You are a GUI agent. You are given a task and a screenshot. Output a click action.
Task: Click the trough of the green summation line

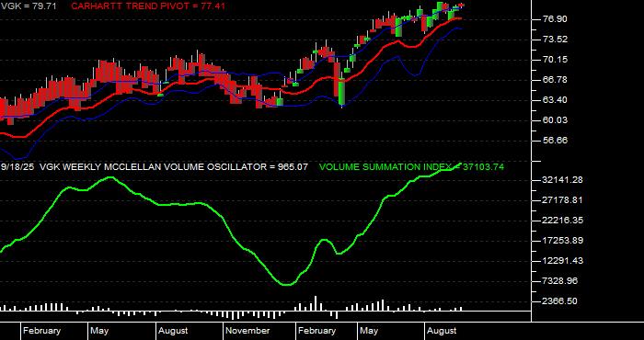287,284
